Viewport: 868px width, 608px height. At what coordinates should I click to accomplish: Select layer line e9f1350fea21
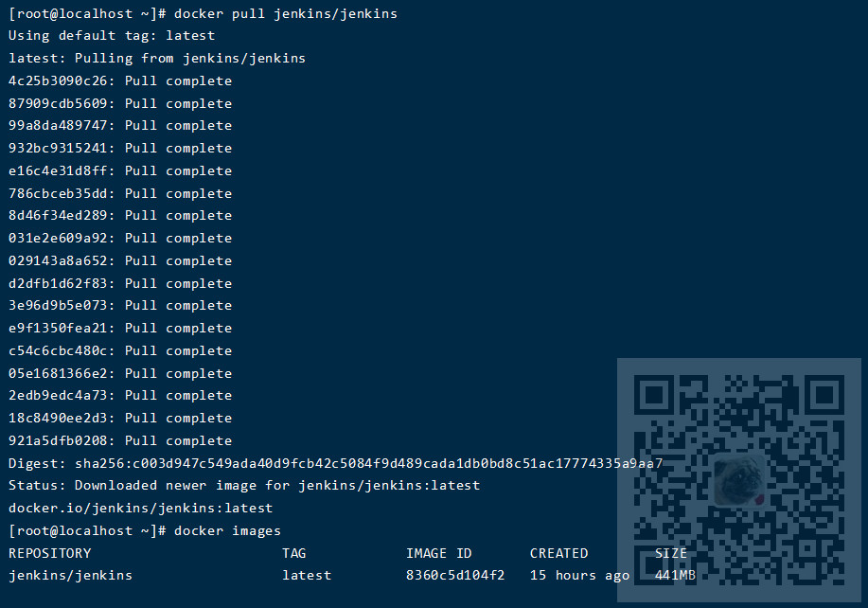click(x=120, y=329)
